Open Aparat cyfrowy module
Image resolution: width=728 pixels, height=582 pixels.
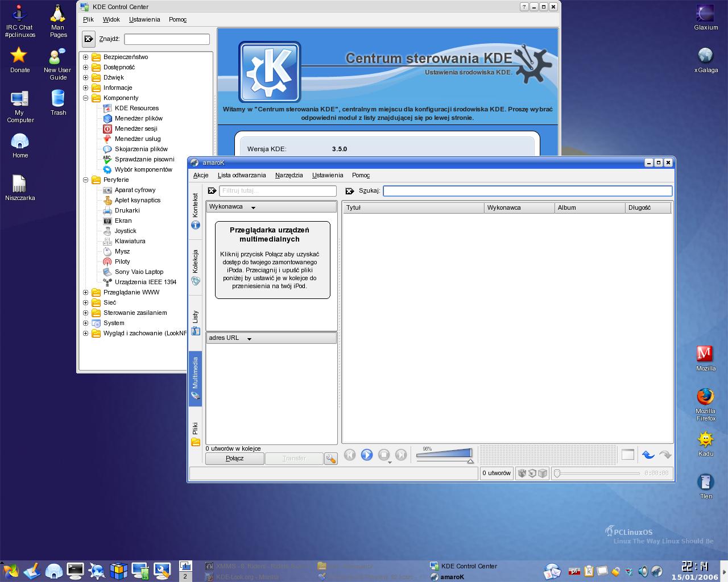point(135,190)
